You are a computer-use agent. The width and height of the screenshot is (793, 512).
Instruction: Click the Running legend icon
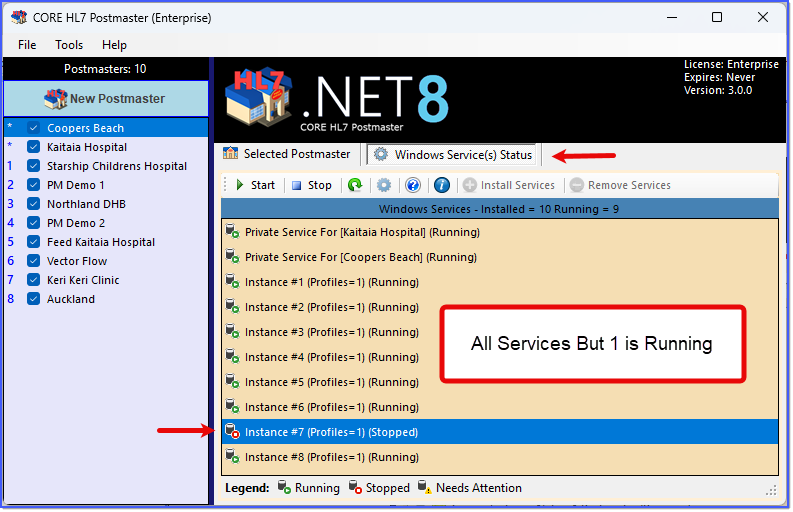284,487
